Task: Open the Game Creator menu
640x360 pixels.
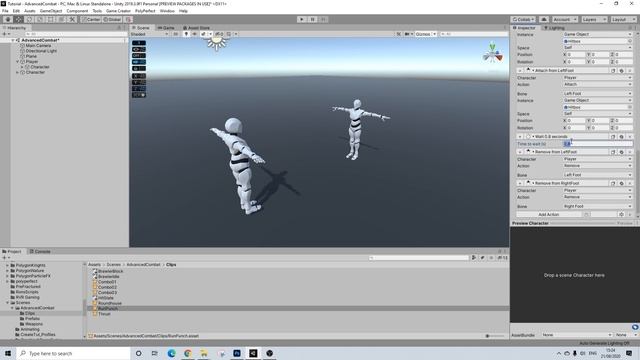Action: pos(118,11)
